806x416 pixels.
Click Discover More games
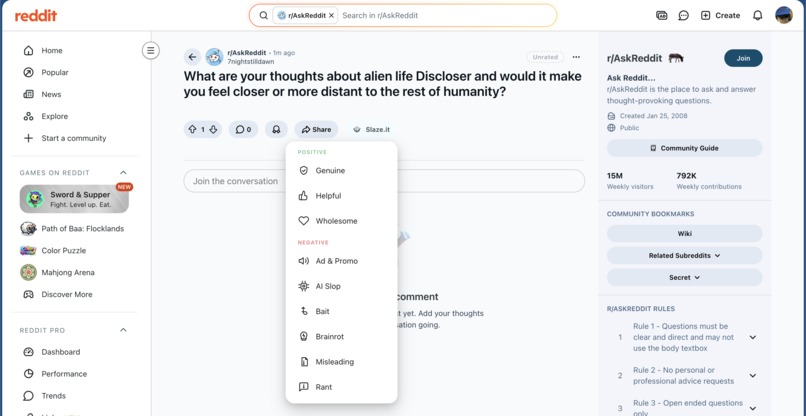point(58,295)
